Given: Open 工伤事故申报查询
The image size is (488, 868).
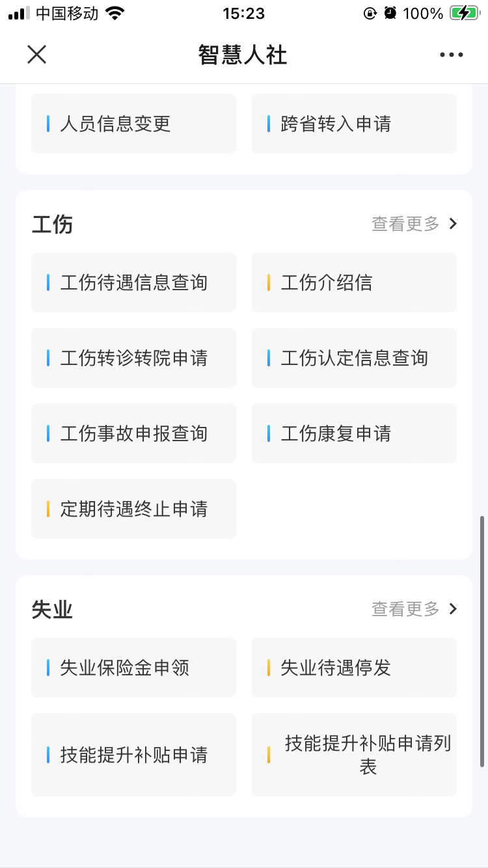Looking at the screenshot, I should 133,433.
